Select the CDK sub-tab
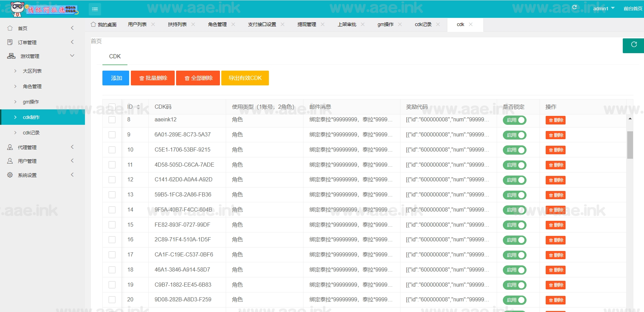 point(115,57)
